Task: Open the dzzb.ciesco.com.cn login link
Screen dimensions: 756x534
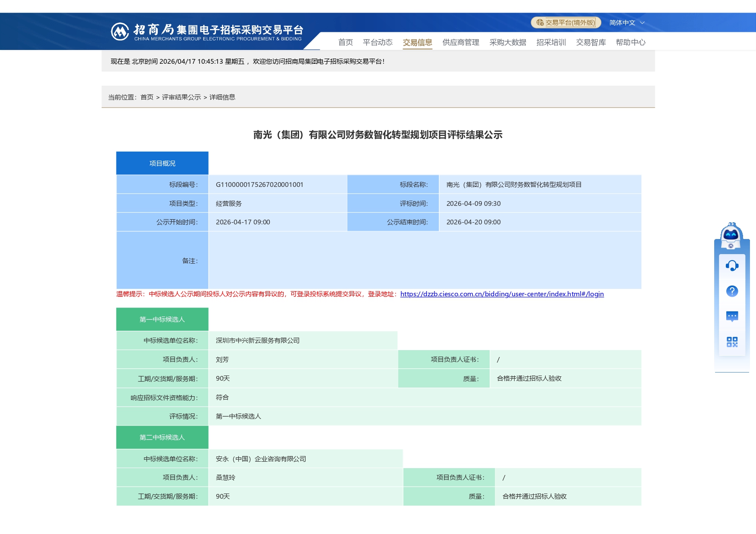Action: [502, 294]
